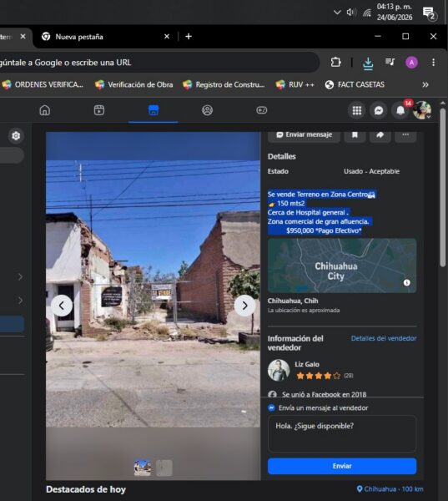Open the Groups icon in Facebook nav

coord(207,110)
